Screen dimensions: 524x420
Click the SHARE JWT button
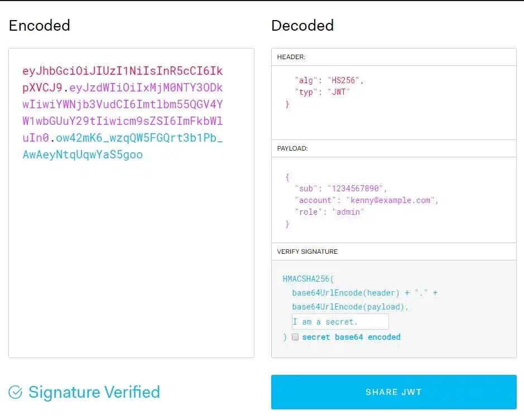[x=394, y=392]
